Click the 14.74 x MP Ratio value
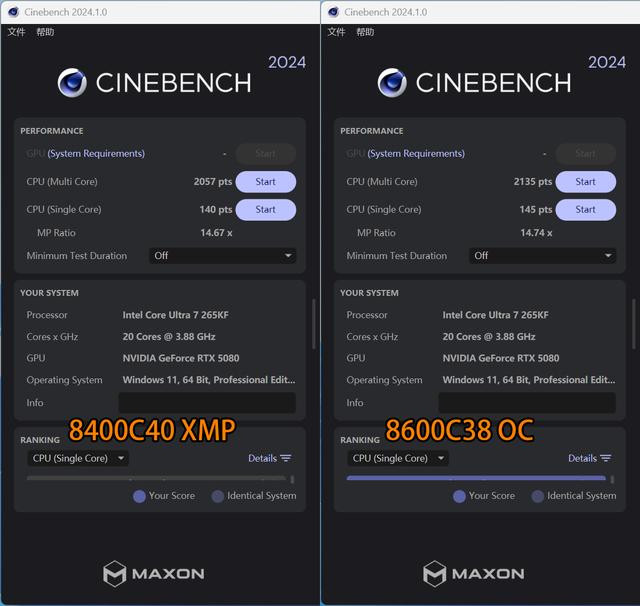The width and height of the screenshot is (640, 606). point(536,233)
